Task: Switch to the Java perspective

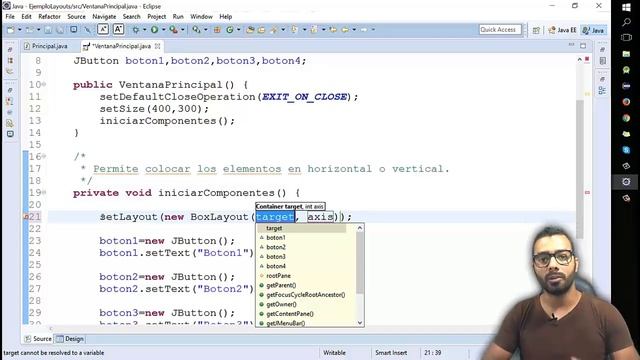Action: coord(593,30)
